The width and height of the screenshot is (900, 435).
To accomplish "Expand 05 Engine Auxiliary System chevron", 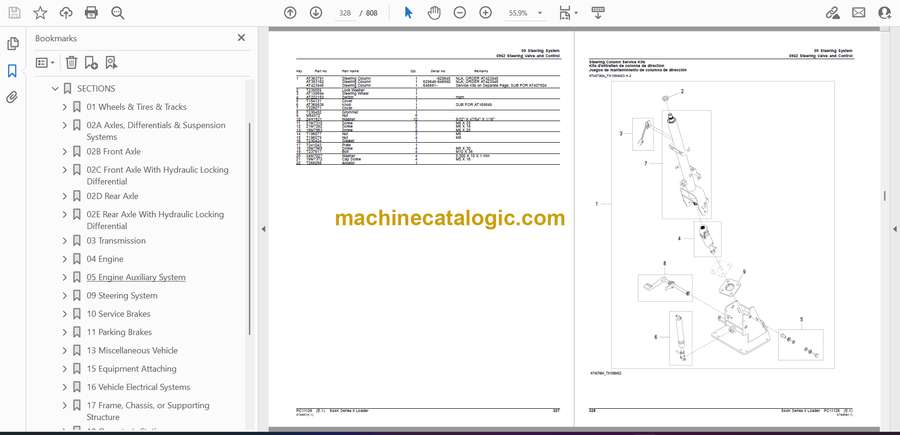I will click(64, 277).
